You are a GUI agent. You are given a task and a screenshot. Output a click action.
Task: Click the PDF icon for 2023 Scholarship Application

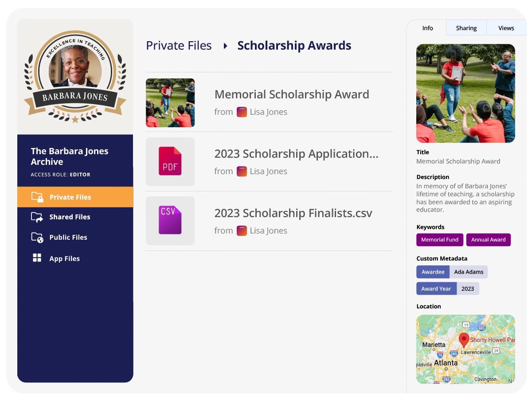(x=170, y=161)
